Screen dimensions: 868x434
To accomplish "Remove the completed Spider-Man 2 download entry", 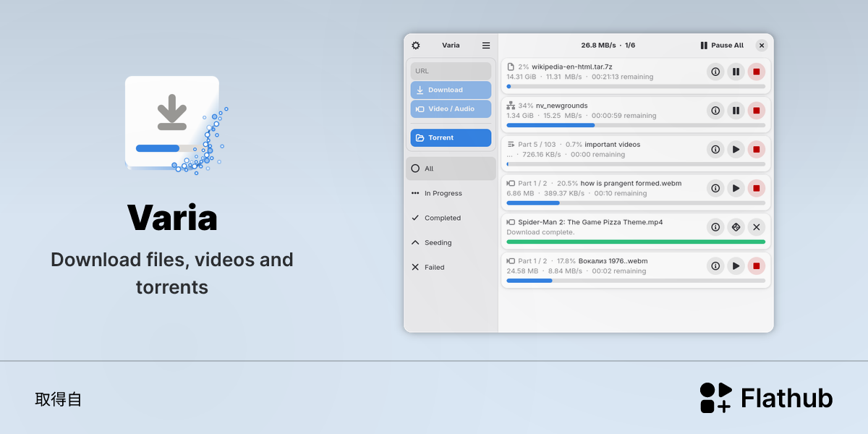I will (756, 227).
